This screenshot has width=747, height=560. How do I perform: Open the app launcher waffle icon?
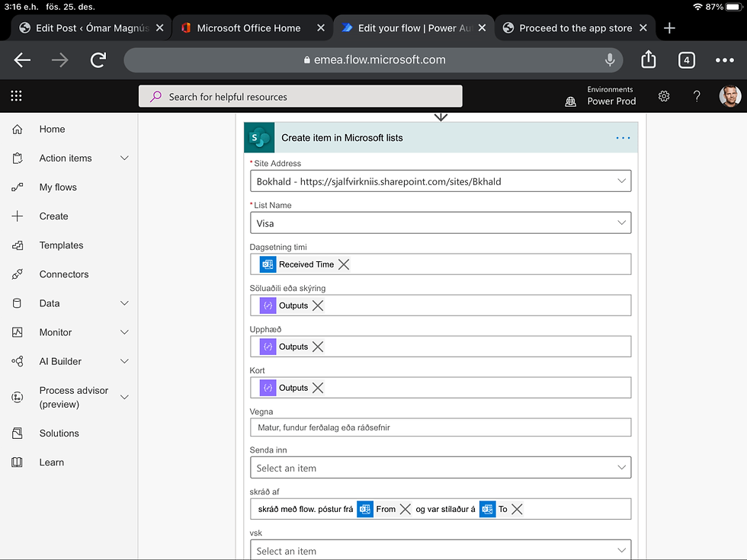pos(16,96)
